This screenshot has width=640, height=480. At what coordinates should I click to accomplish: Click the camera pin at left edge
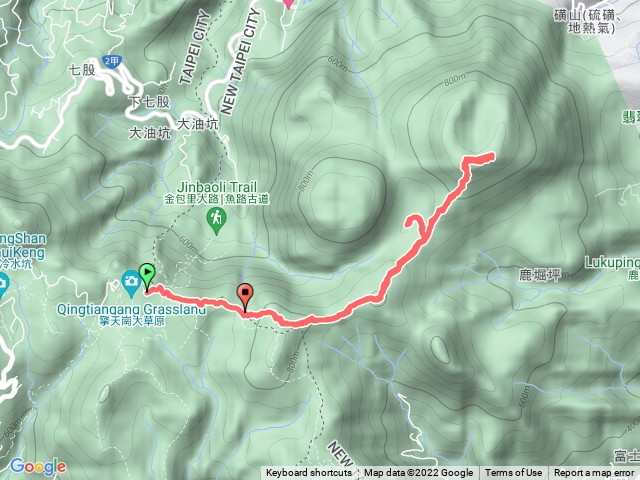[2, 284]
